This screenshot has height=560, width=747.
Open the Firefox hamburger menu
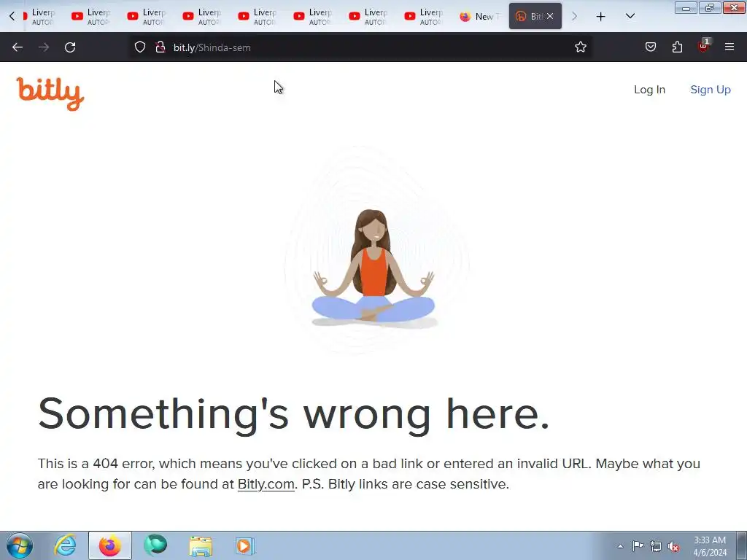pos(729,47)
